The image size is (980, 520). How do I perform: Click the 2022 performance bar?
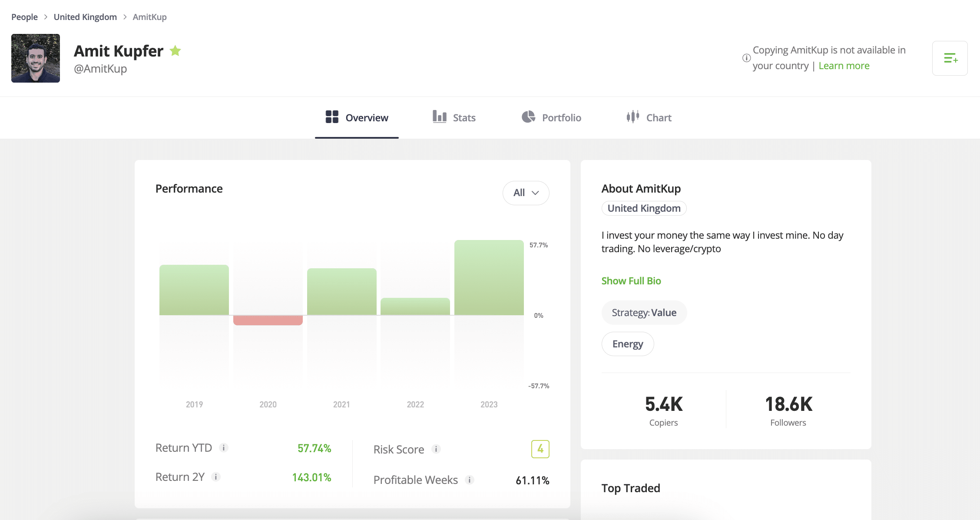[x=415, y=307]
